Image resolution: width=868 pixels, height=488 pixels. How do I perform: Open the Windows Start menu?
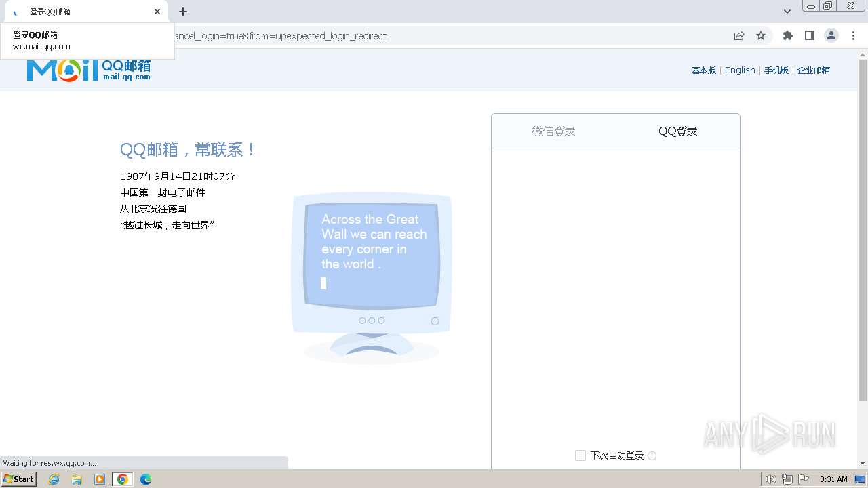18,479
